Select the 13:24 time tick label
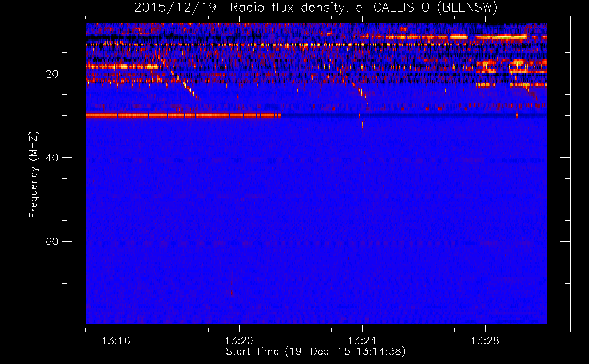 tap(362, 341)
